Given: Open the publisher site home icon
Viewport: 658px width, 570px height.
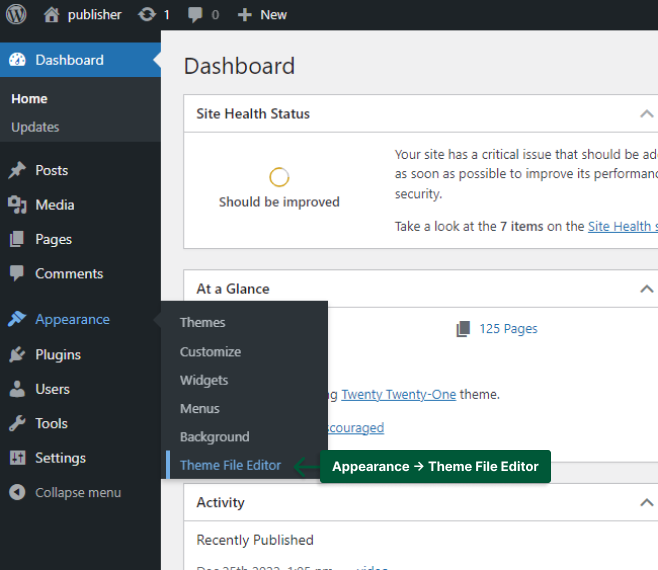Looking at the screenshot, I should [x=52, y=15].
